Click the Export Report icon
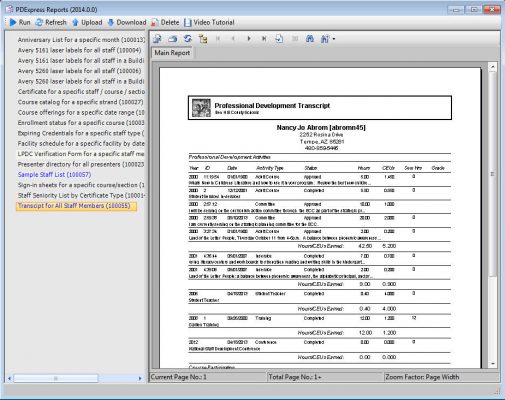The width and height of the screenshot is (505, 400). pos(157,39)
